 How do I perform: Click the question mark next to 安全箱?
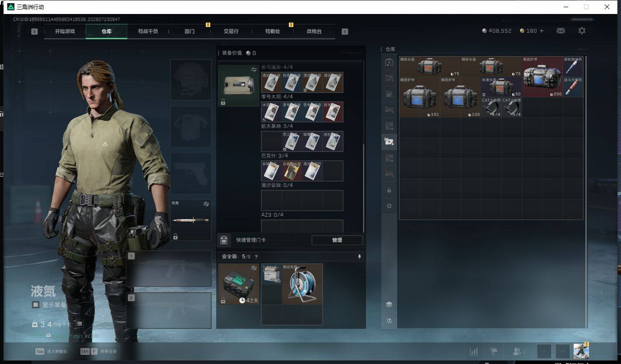click(256, 257)
